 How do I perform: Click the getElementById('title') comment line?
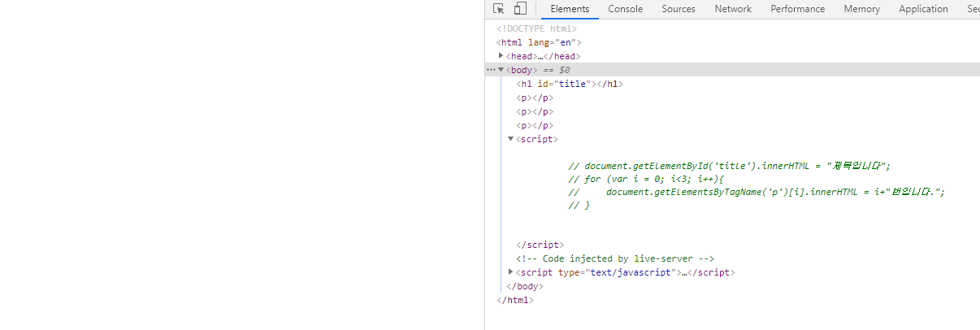730,166
